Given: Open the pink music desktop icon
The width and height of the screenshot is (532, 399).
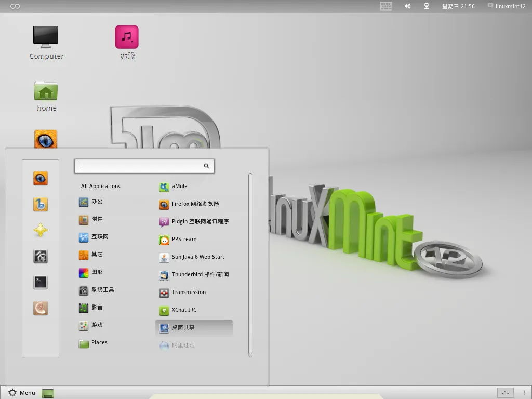Looking at the screenshot, I should click(127, 43).
